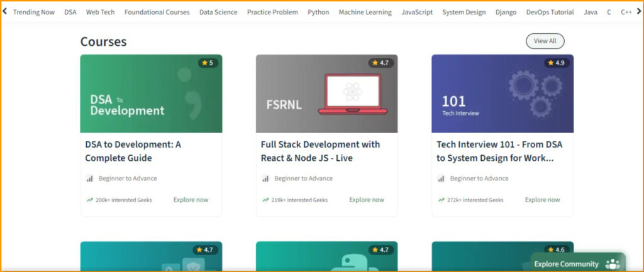This screenshot has height=272, width=644.
Task: Open the Explore Community button
Action: pos(566,264)
